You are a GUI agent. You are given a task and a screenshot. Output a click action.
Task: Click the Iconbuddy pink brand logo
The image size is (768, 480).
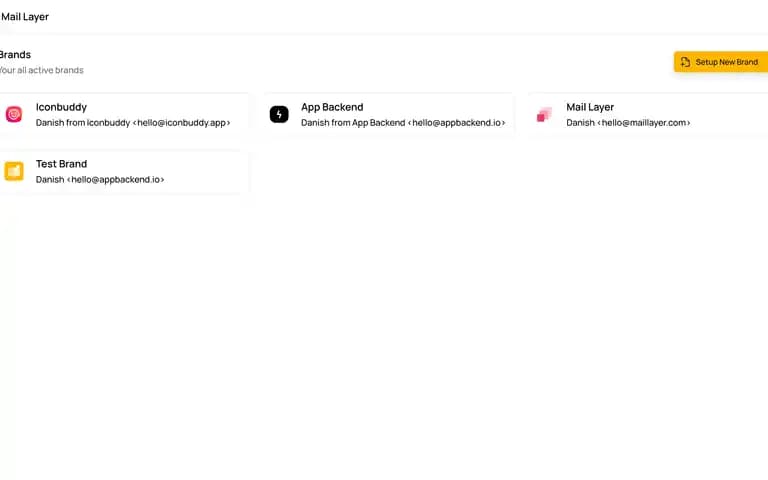14,115
